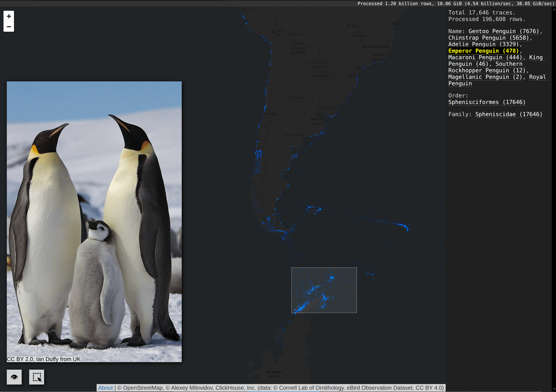The height and width of the screenshot is (392, 556).
Task: Select order Sphenisciformes (17646)
Action: pos(486,102)
